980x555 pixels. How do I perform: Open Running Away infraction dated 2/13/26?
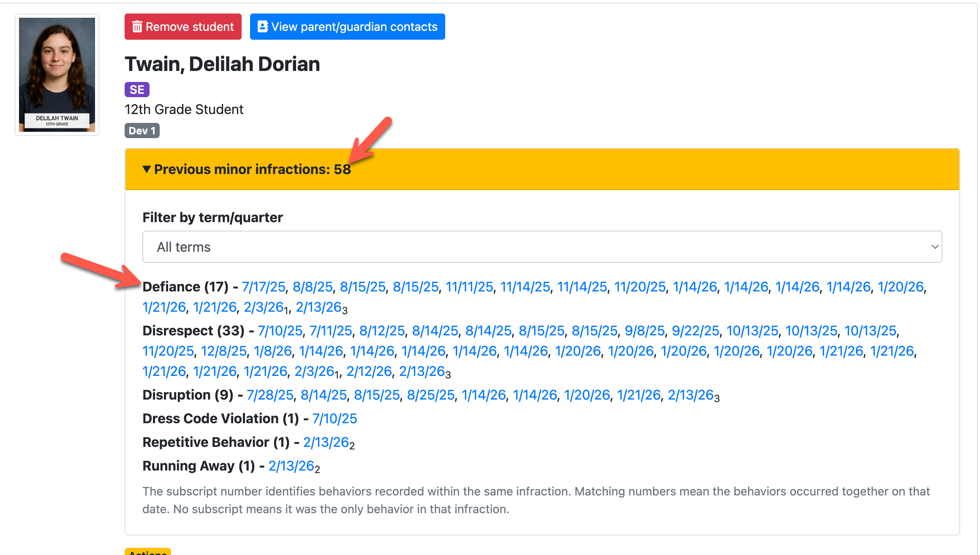click(x=291, y=466)
